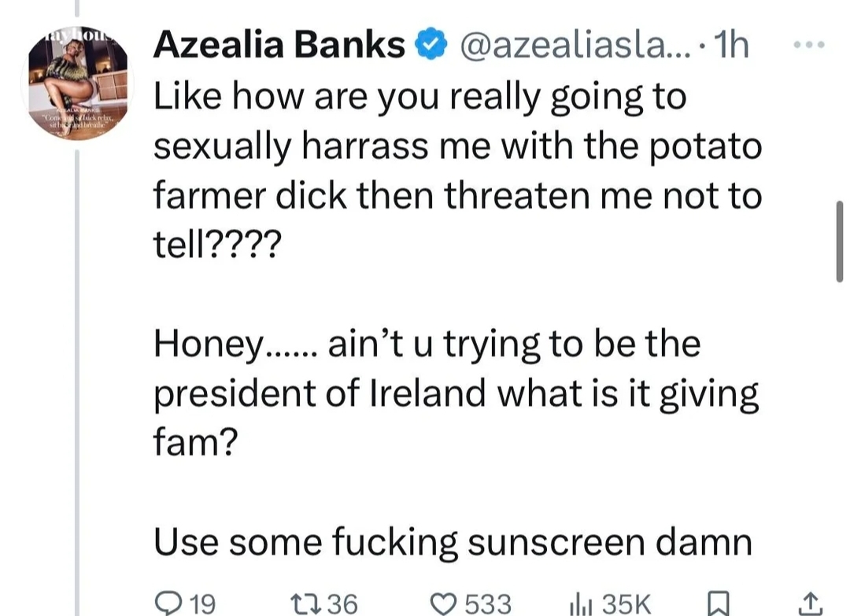
Task: Click the vertical scrollbar thumb
Action: (840, 241)
